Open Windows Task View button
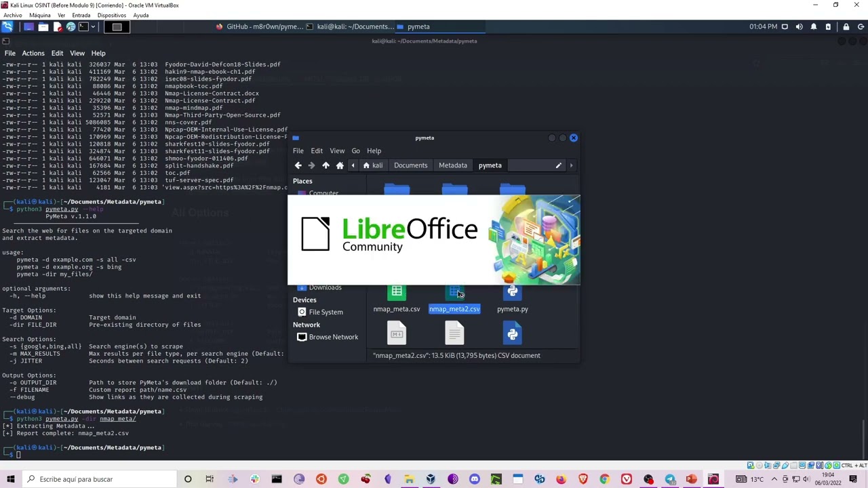The width and height of the screenshot is (868, 488). (210, 479)
